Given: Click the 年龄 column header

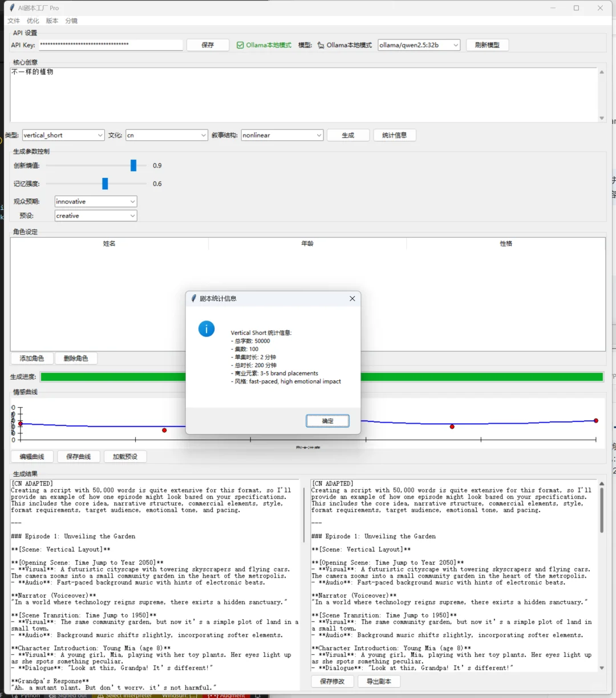Looking at the screenshot, I should click(x=307, y=244).
